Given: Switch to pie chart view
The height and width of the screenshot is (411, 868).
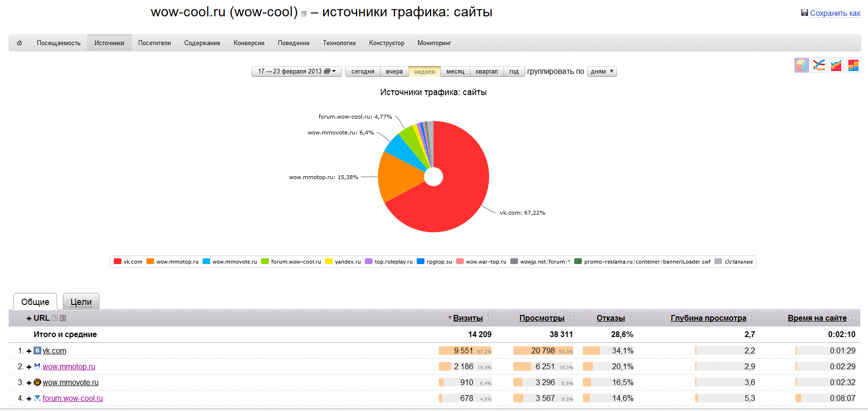Looking at the screenshot, I should (801, 65).
